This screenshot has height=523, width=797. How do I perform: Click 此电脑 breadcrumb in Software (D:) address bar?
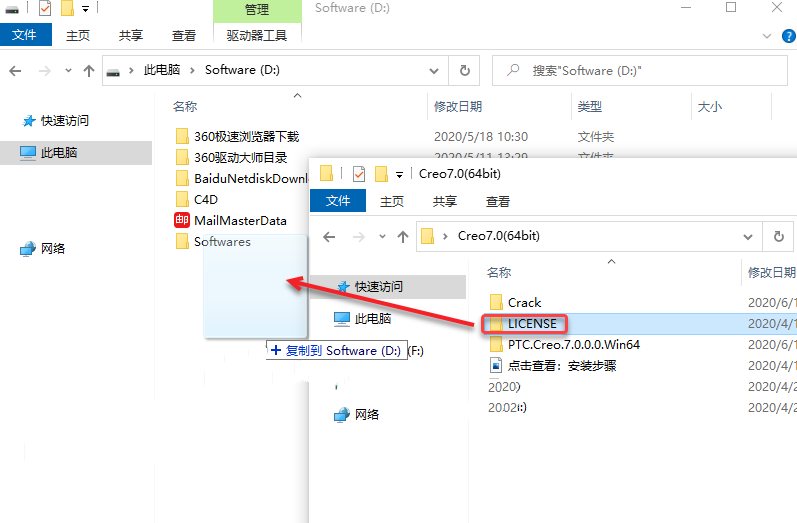click(x=162, y=70)
